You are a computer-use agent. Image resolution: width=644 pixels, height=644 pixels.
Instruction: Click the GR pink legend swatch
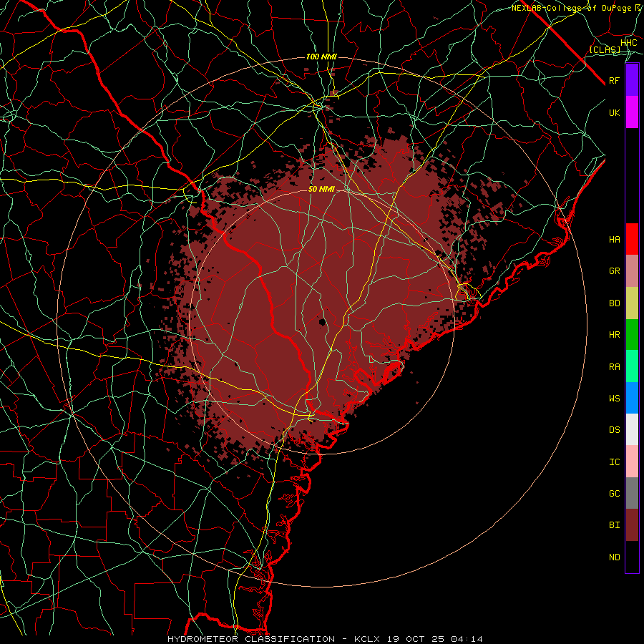pyautogui.click(x=632, y=270)
